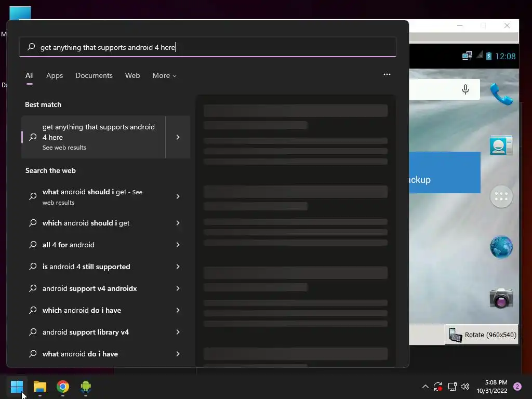Expand the 'what android should i get' chevron

(178, 196)
